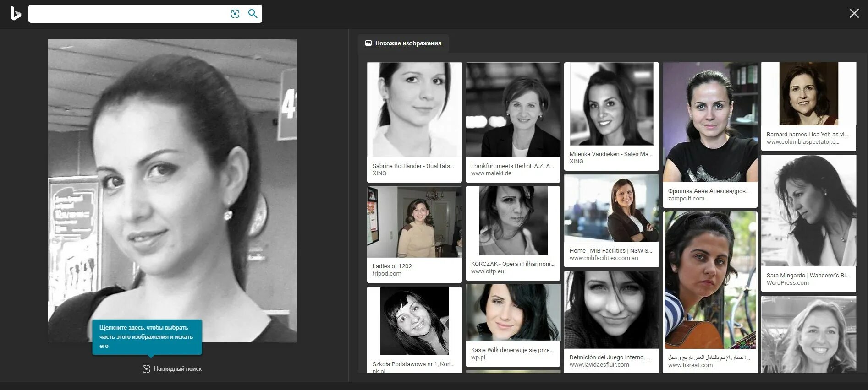
Task: Open the Milenka Vandieken thumbnail
Action: [611, 104]
